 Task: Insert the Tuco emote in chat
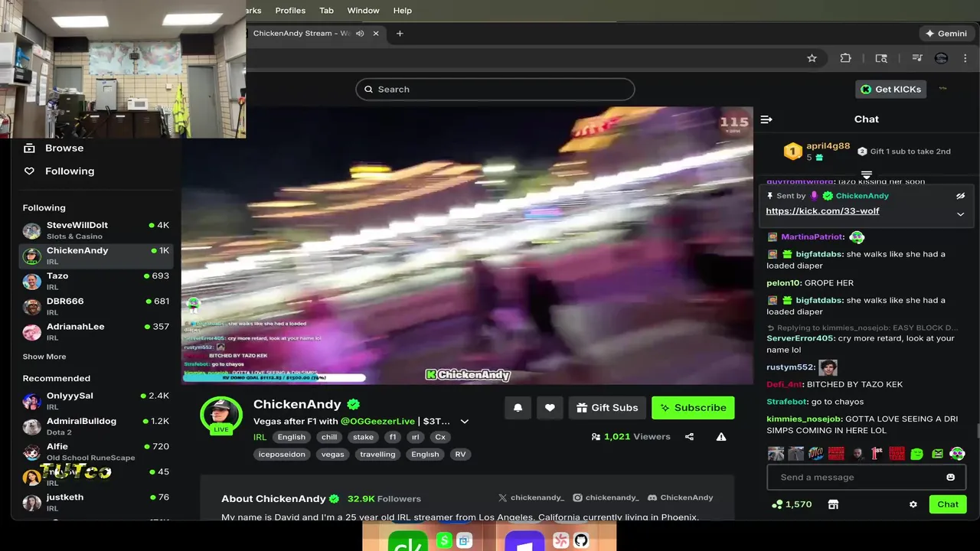coord(816,454)
